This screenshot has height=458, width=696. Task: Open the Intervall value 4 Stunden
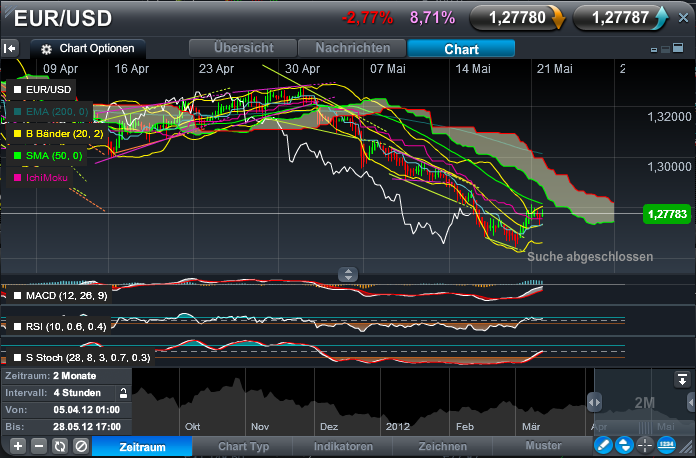click(x=77, y=393)
